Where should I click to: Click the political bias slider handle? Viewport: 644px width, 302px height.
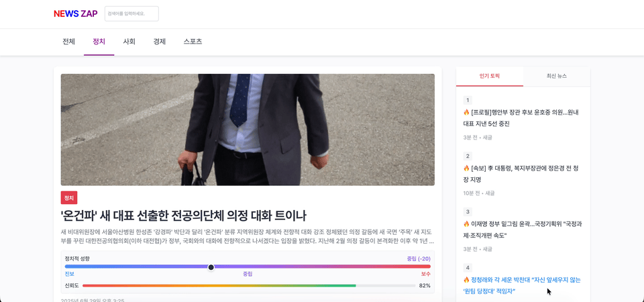coord(211,267)
